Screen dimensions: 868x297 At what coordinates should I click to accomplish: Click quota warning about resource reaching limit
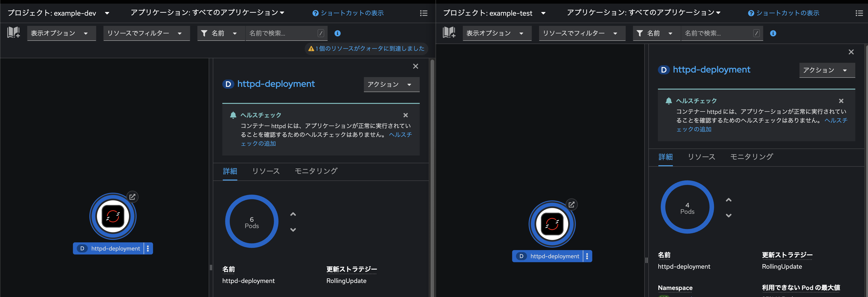pyautogui.click(x=366, y=49)
